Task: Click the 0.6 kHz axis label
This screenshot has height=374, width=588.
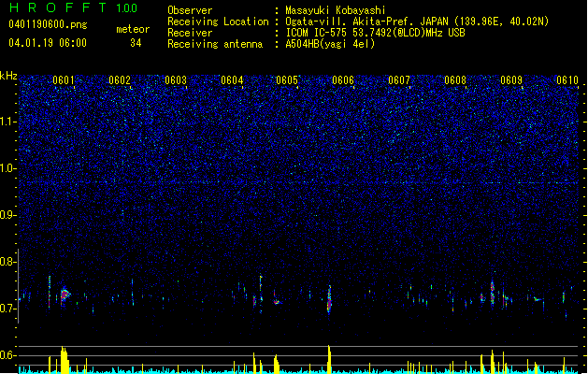Action: point(8,355)
